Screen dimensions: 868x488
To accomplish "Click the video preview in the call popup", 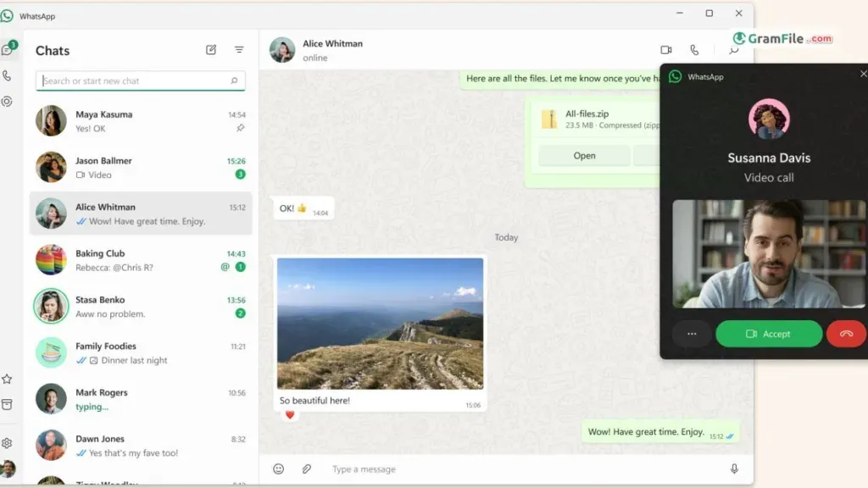I will 770,254.
